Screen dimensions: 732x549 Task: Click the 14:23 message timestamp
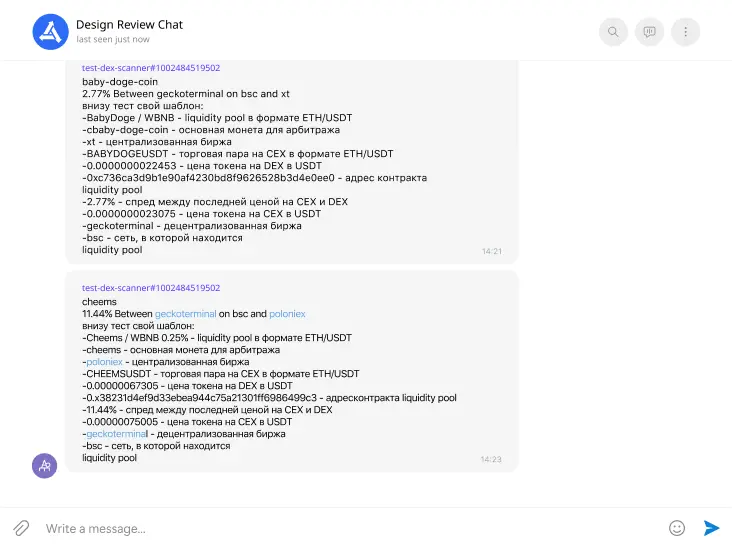[x=491, y=460]
